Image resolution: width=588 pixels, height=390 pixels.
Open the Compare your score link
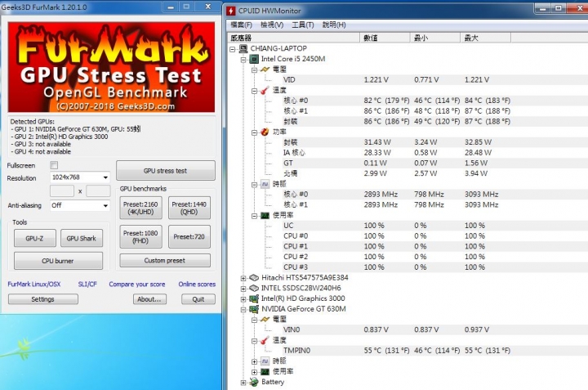[137, 285]
